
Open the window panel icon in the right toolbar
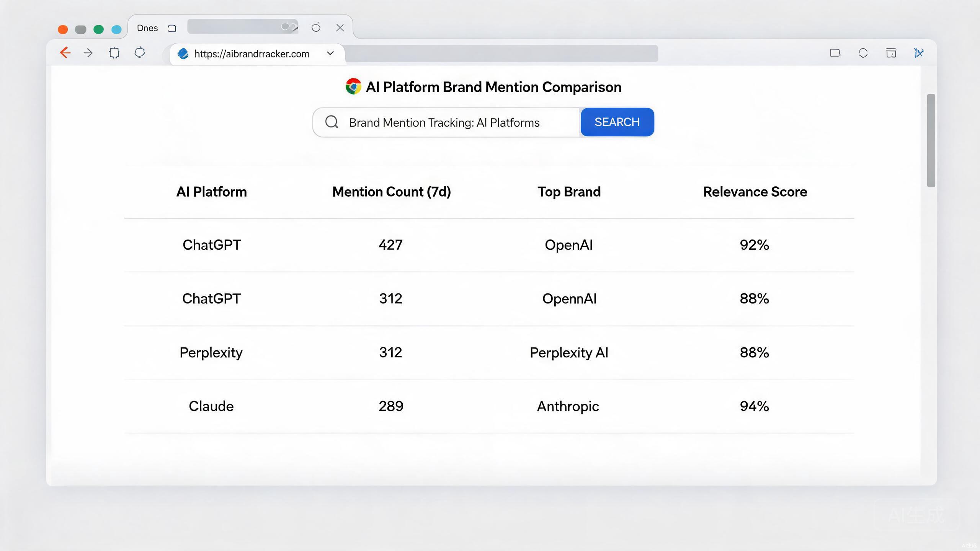pos(891,53)
